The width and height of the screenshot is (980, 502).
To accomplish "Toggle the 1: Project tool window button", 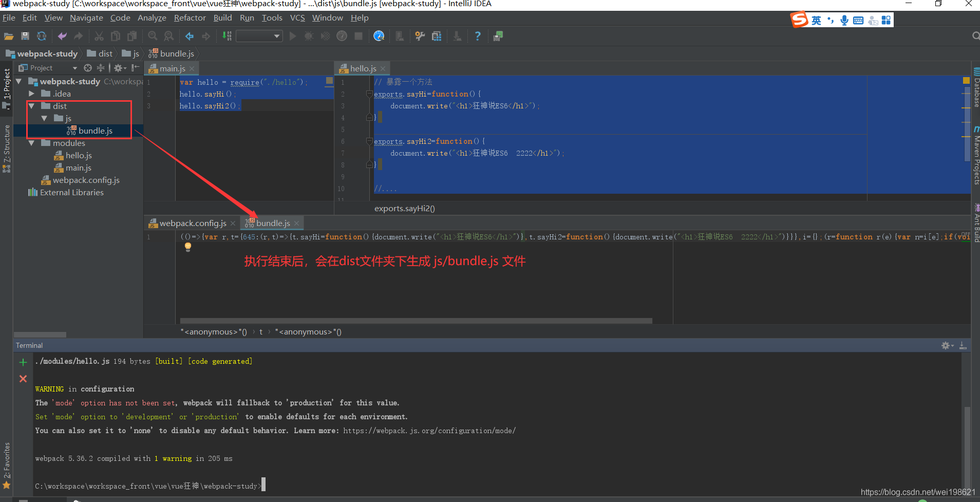I will pyautogui.click(x=6, y=88).
